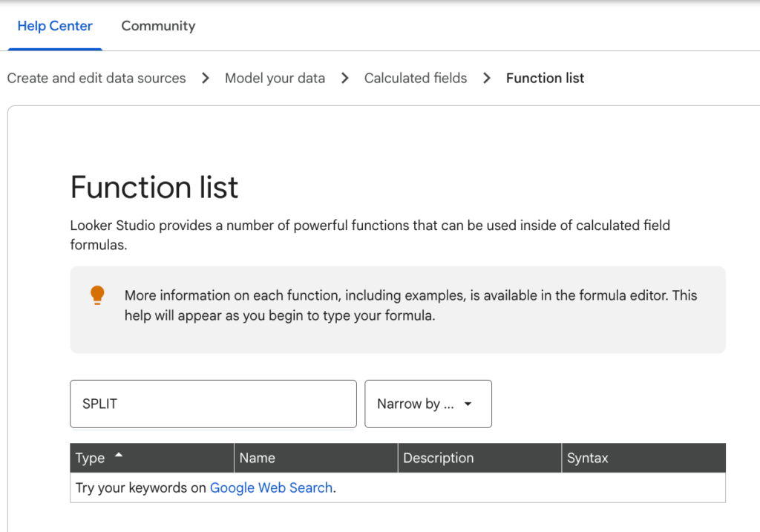Switch to the Community tab
This screenshot has width=760, height=532.
158,26
